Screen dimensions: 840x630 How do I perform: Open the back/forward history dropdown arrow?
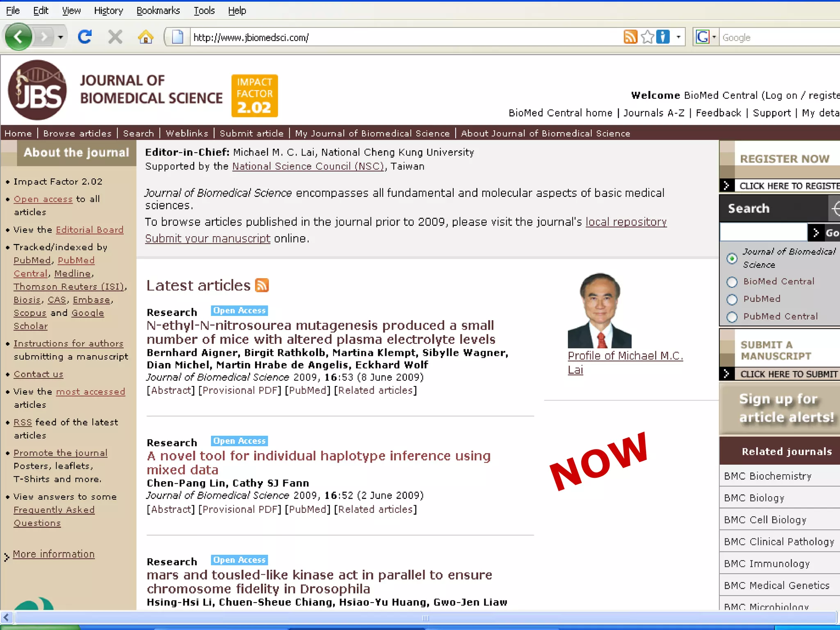click(61, 37)
